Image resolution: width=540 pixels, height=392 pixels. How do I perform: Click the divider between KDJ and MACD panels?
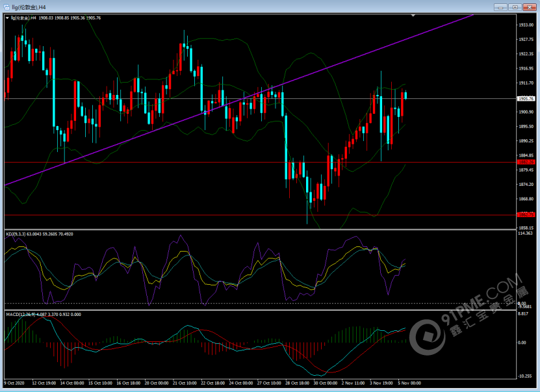coord(260,309)
